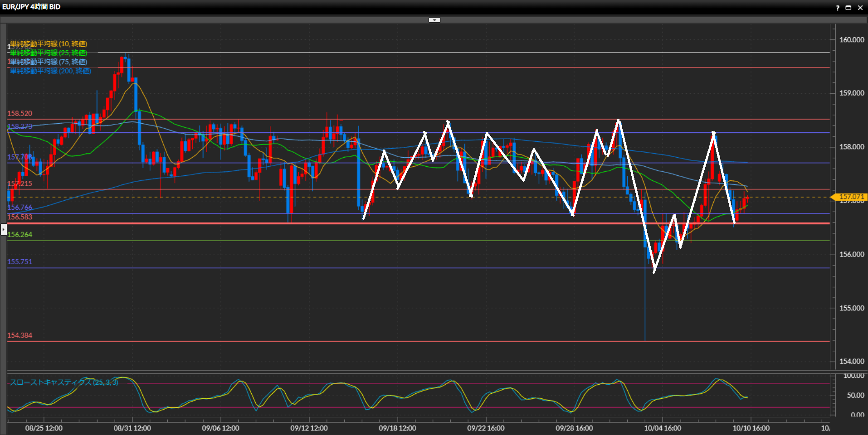This screenshot has height=435, width=868.
Task: Click the 158.520 resistance line label
Action: [x=20, y=114]
